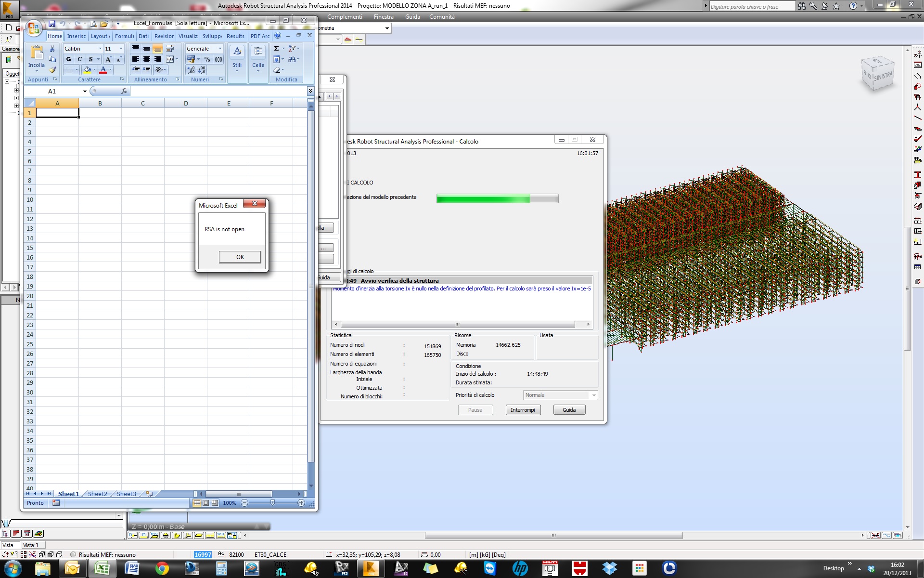Image resolution: width=924 pixels, height=578 pixels.
Task: Open the Results ribbon tab
Action: [x=235, y=36]
